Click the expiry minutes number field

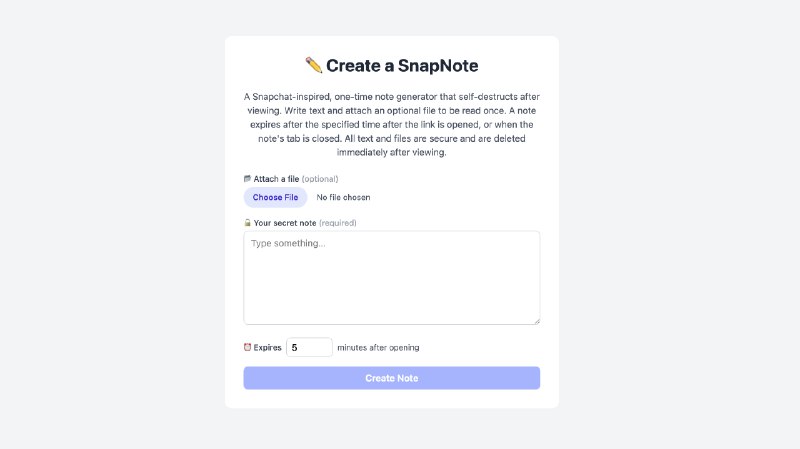coord(309,347)
